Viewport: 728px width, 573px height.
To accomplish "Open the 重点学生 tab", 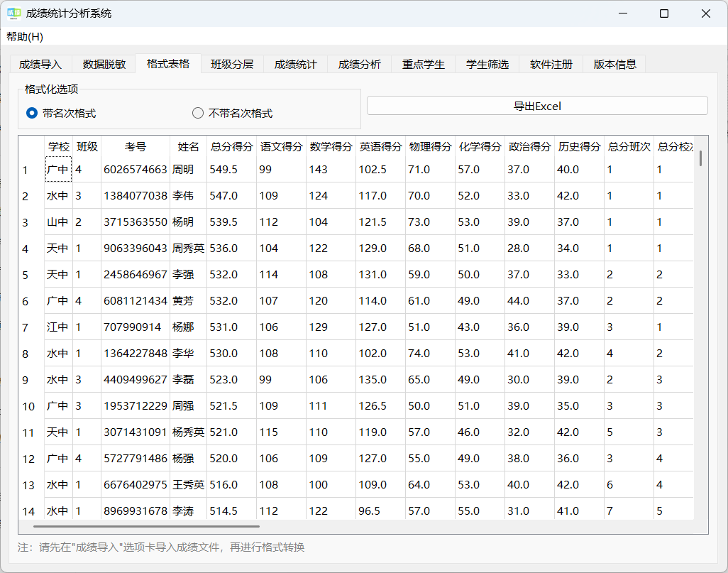I will [423, 63].
